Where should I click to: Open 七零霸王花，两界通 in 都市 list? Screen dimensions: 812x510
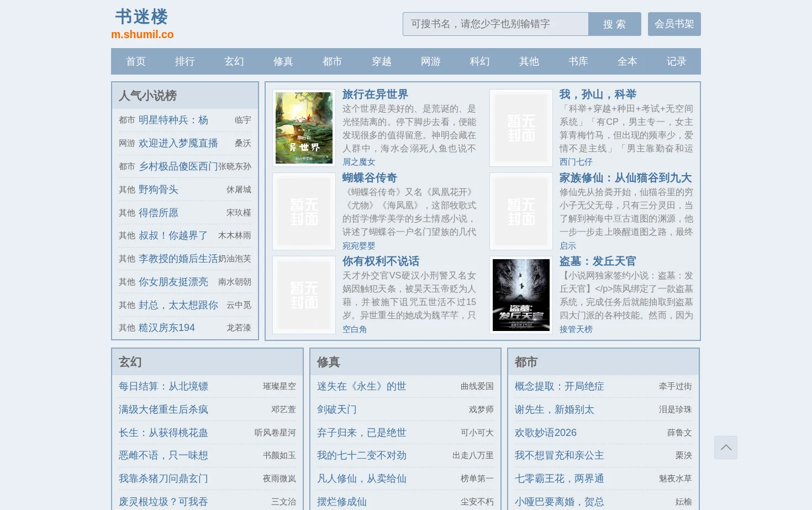(x=560, y=479)
